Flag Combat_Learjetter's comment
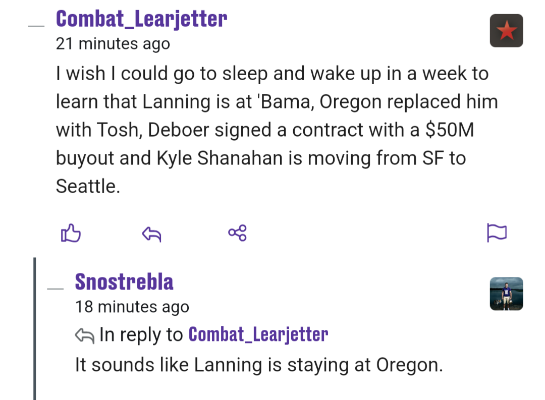The height and width of the screenshot is (400, 545). pos(497,232)
